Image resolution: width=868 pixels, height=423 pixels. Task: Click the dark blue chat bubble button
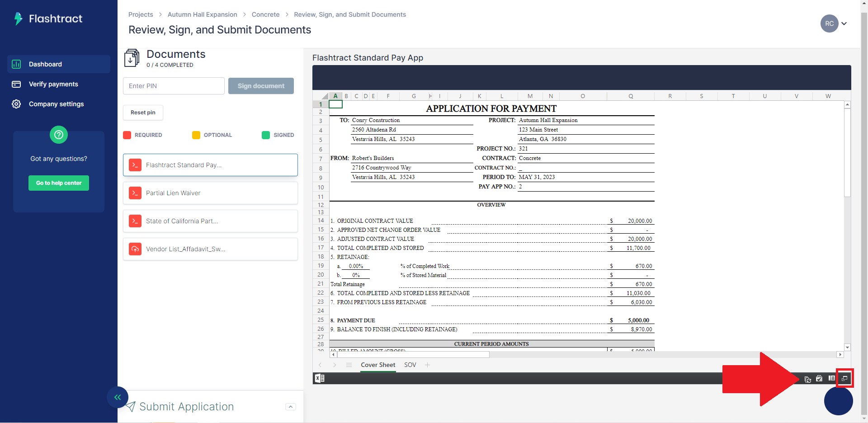click(x=839, y=400)
